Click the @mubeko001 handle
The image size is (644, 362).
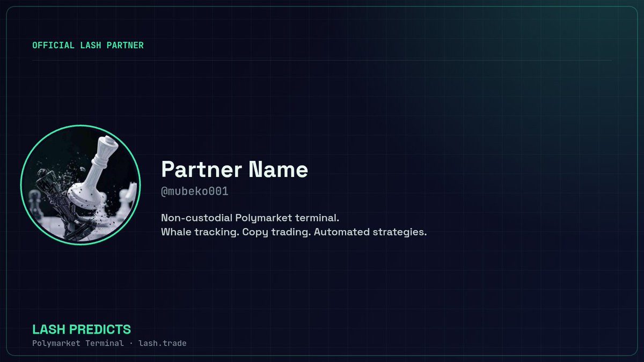pyautogui.click(x=195, y=191)
